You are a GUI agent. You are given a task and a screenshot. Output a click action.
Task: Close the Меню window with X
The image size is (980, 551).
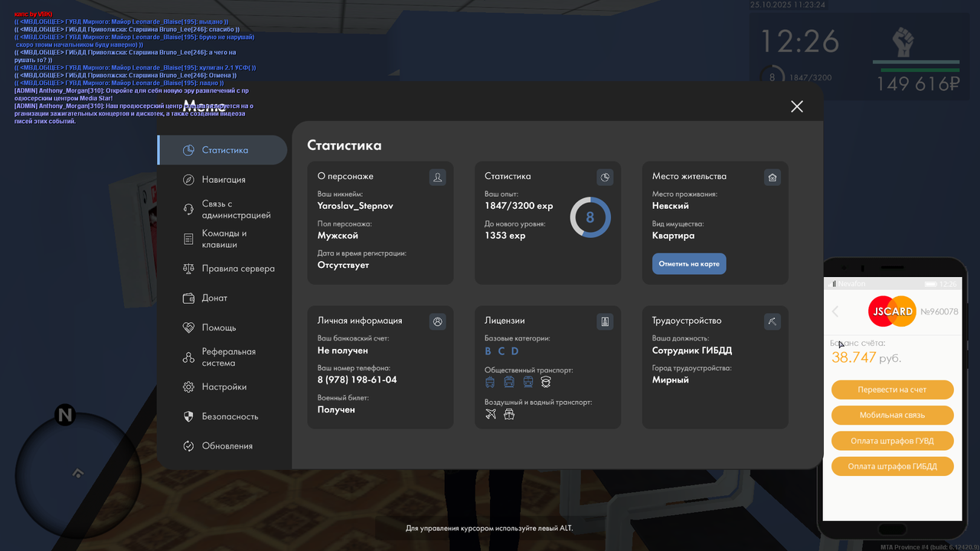797,106
